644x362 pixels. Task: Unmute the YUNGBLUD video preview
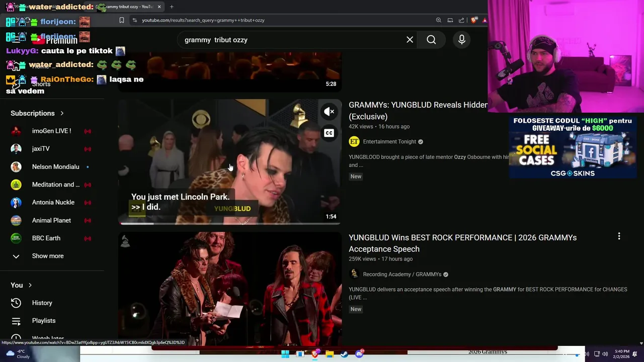(x=329, y=112)
